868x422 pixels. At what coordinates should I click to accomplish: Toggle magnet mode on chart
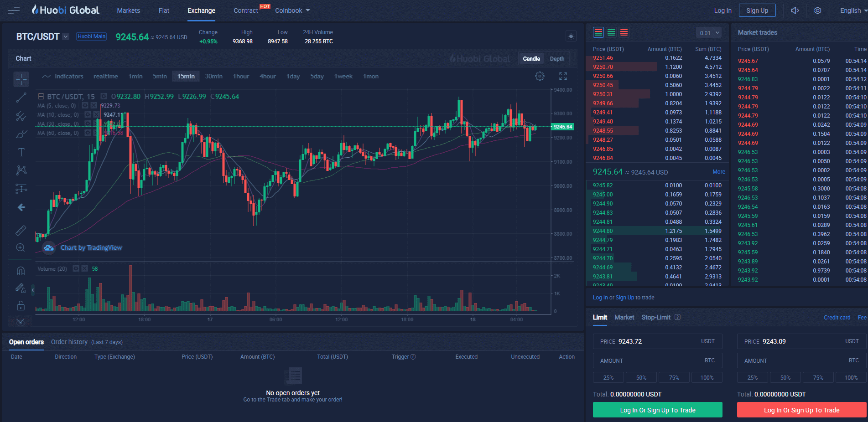tap(21, 271)
